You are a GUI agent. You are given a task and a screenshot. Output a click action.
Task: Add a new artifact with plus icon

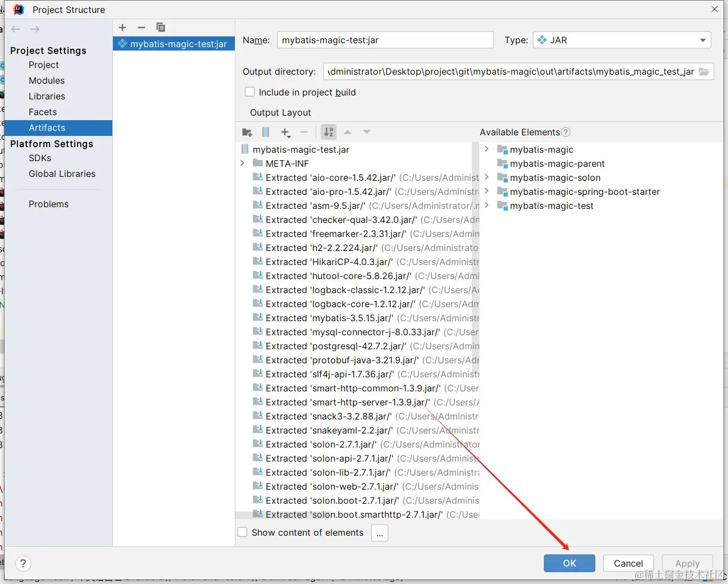tap(122, 28)
